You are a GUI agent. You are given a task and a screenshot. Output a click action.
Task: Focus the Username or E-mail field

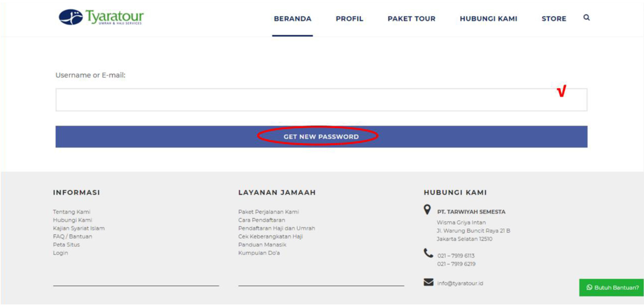click(x=303, y=100)
